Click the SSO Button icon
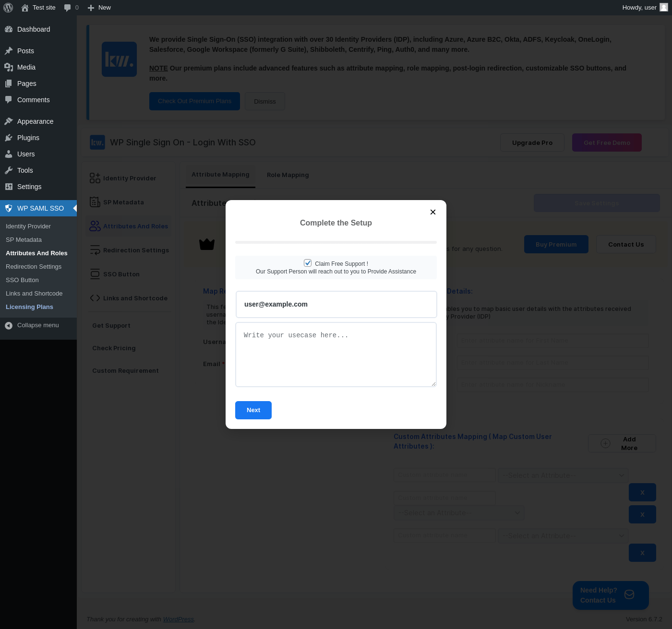This screenshot has width=672, height=629. click(x=95, y=274)
